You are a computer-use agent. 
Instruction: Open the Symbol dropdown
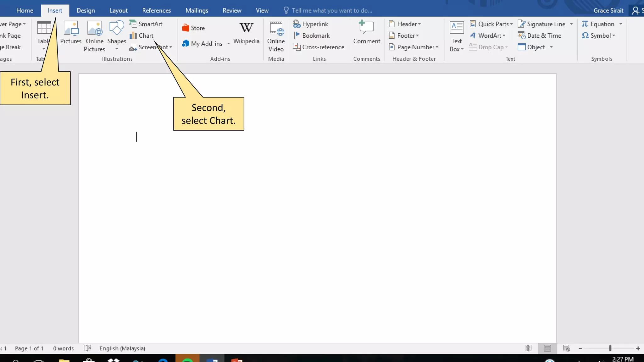click(x=598, y=36)
